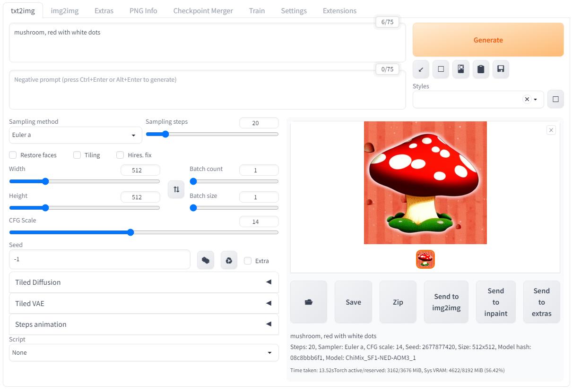Viewport: 572px width, 392px height.
Task: Clear the selected Styles value
Action: click(x=527, y=99)
